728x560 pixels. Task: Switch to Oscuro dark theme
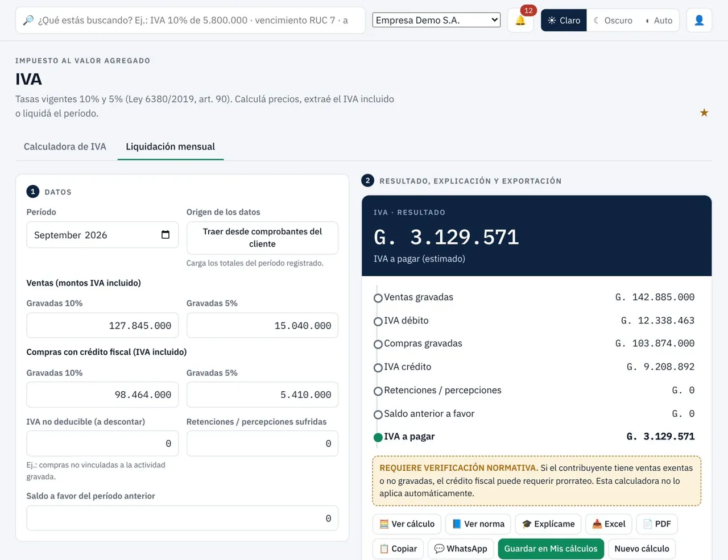[613, 20]
